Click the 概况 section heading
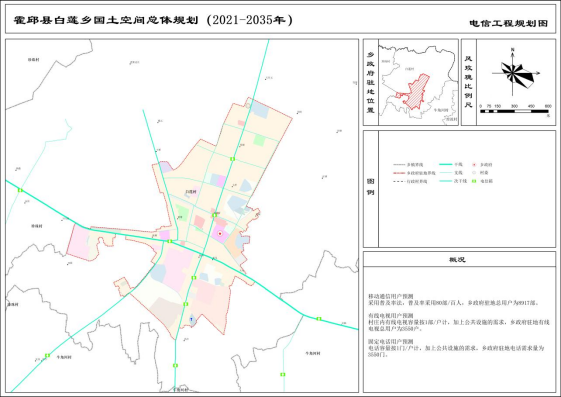Screen dimensions: 561x397 457,260
